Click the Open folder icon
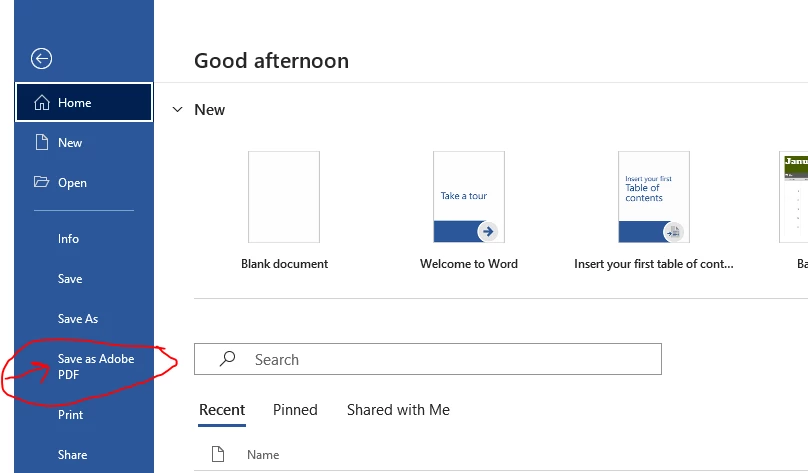 pos(41,181)
